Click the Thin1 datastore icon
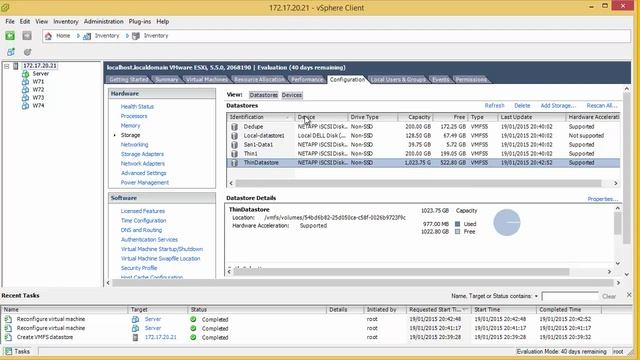Viewport: 640px width, 360px height. 234,153
